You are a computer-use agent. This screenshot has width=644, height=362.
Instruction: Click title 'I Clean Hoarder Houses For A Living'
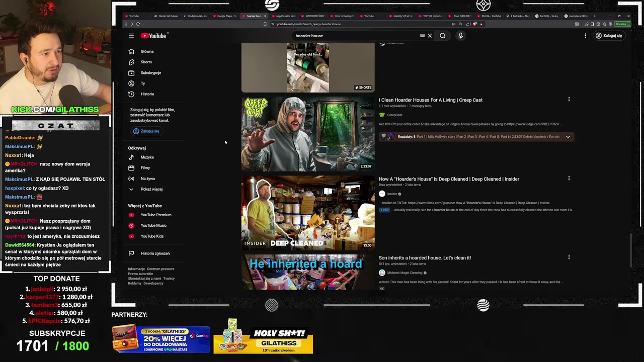click(x=431, y=100)
